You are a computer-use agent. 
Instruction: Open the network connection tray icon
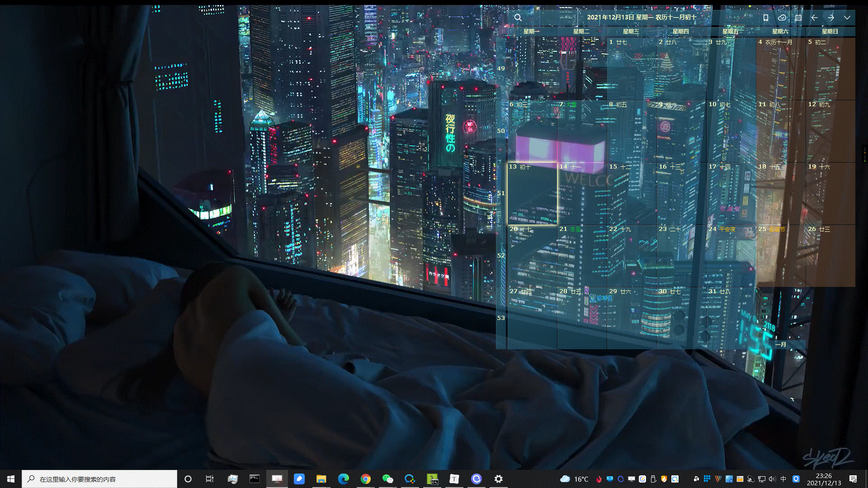coord(761,479)
